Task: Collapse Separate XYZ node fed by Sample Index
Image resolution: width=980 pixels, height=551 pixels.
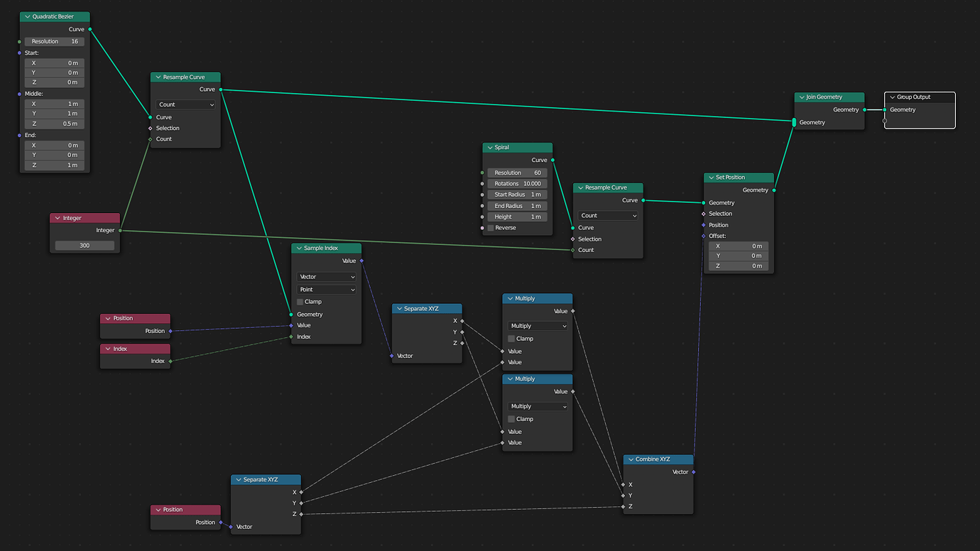Action: point(399,309)
